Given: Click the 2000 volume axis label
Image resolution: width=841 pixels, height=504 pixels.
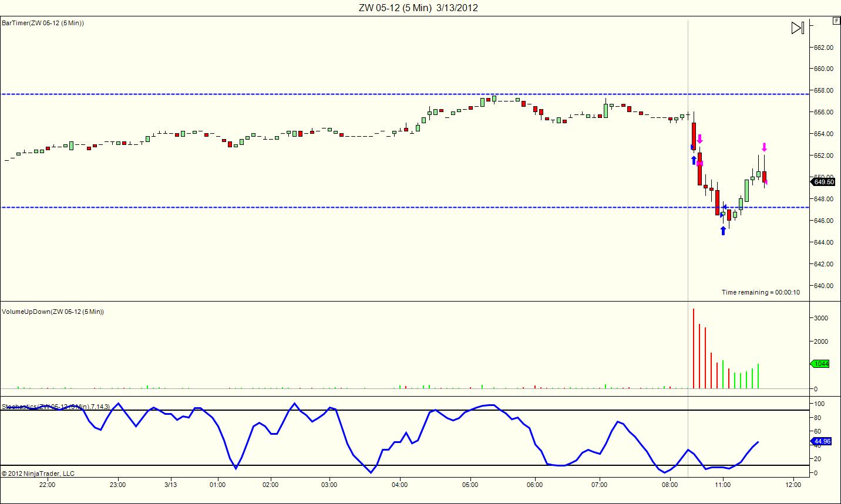Looking at the screenshot, I should point(822,341).
